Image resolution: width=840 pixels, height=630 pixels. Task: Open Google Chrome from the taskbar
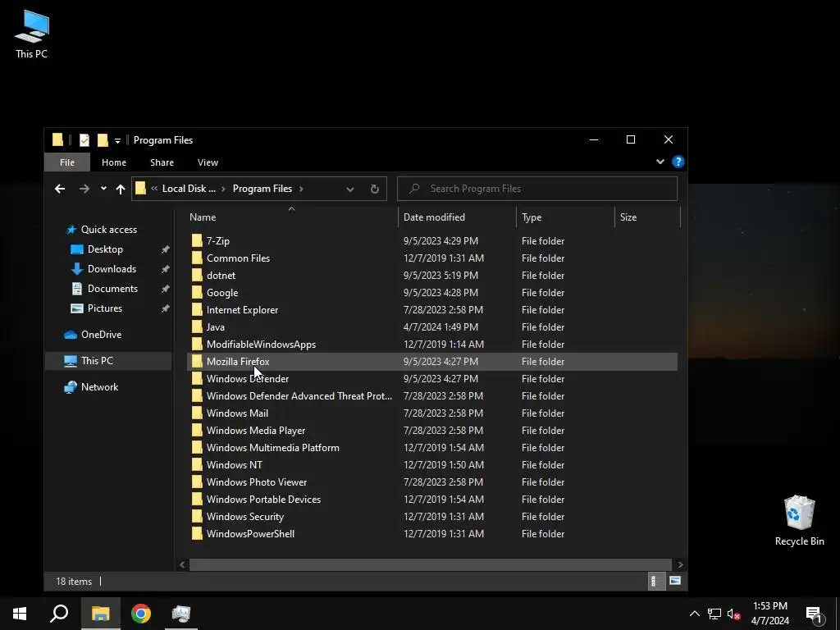(x=141, y=614)
